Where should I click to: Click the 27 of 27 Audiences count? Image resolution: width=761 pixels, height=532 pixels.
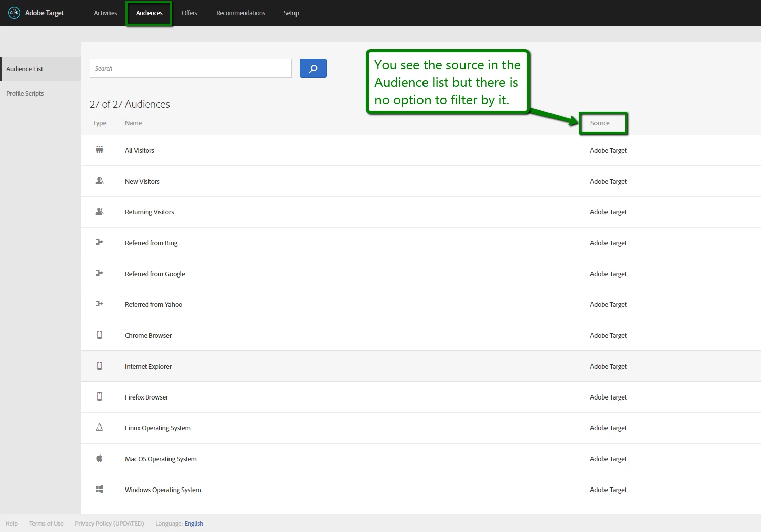click(130, 104)
